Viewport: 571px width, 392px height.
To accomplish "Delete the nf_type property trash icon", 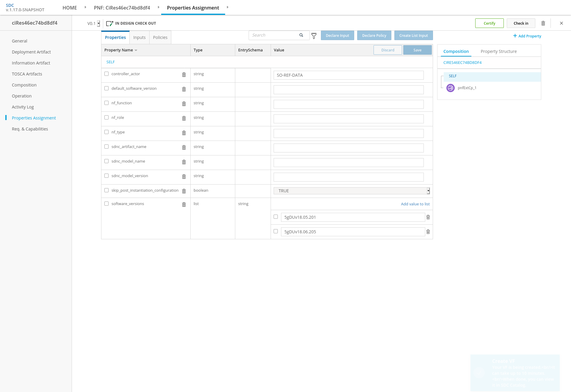I will 184,133.
